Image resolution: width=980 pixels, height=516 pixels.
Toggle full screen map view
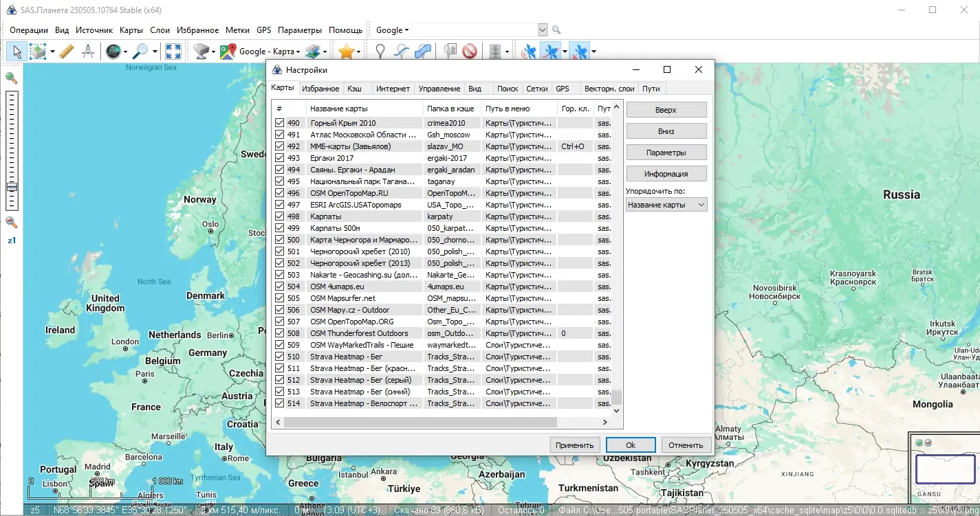(x=173, y=52)
